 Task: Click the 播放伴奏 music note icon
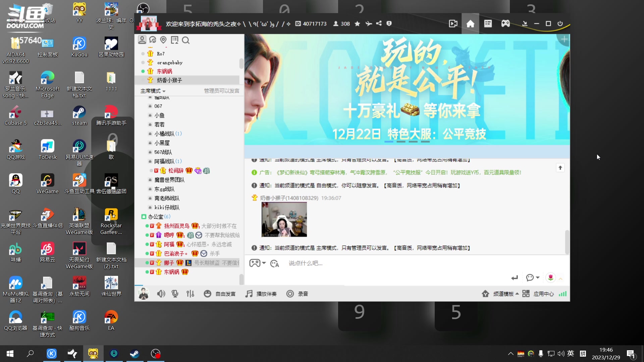tap(249, 294)
